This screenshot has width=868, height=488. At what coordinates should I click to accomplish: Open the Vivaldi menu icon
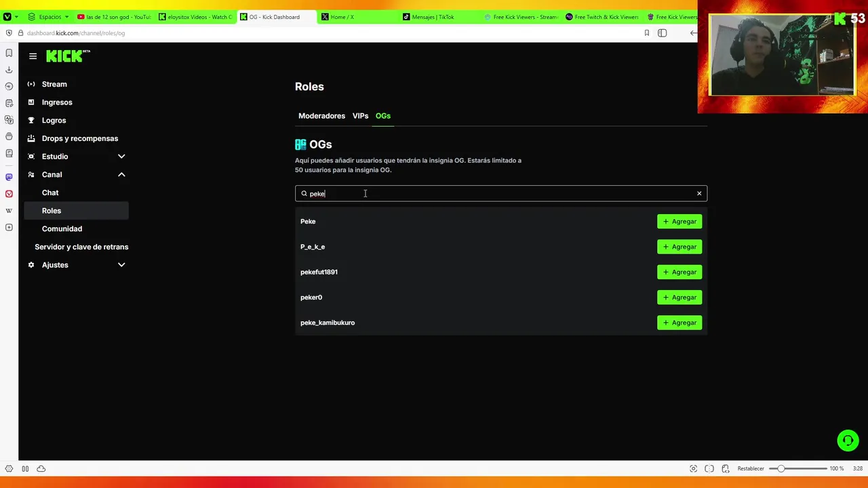(x=7, y=16)
